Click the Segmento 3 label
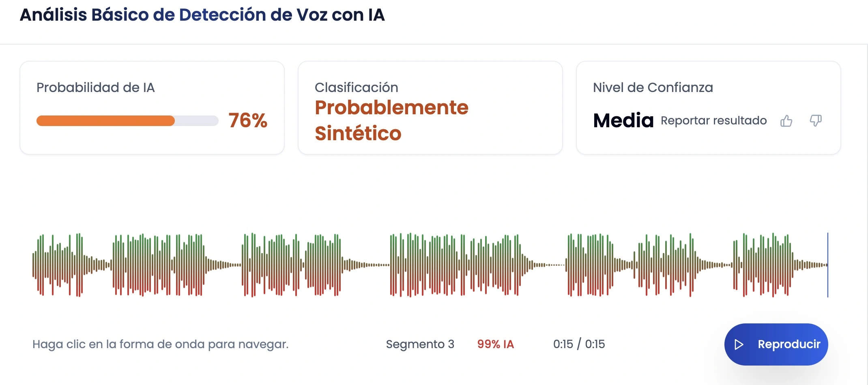 420,344
